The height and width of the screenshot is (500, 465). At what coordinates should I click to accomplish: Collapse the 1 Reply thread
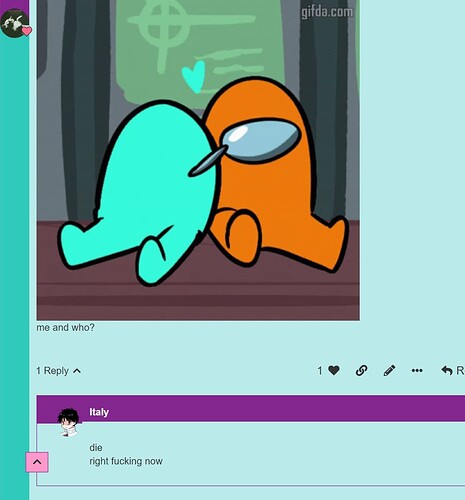coord(59,371)
